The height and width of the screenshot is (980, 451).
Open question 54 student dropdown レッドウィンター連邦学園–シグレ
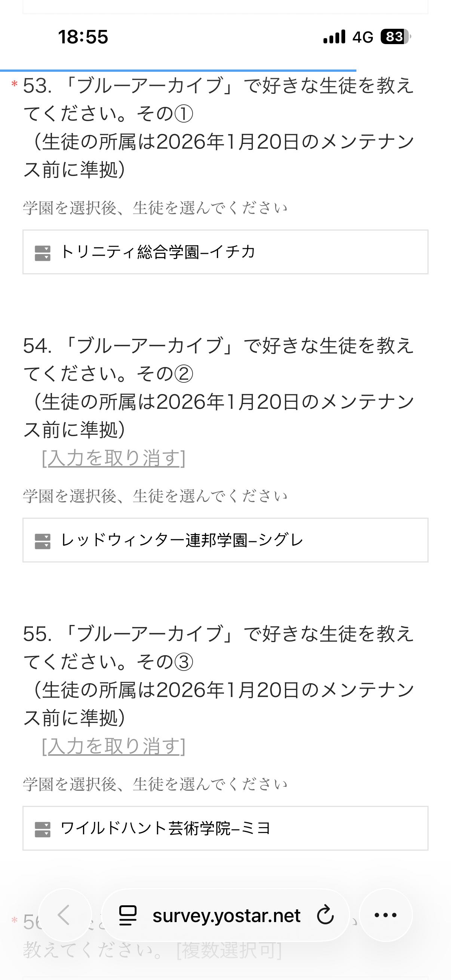click(x=225, y=540)
